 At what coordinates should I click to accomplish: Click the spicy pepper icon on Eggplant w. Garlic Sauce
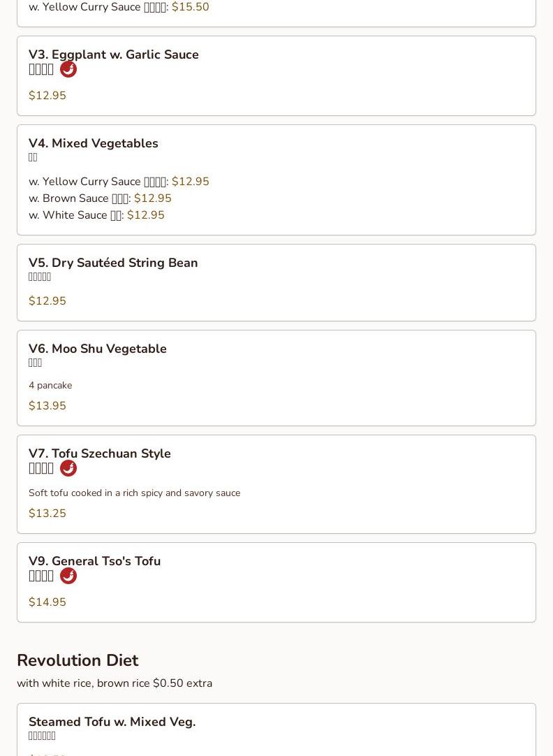[68, 69]
